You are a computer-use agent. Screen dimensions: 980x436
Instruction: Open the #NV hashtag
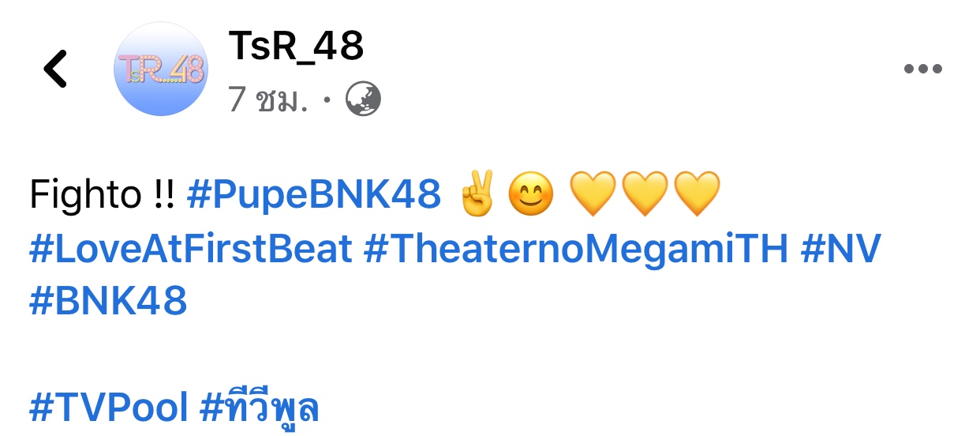pyautogui.click(x=840, y=249)
